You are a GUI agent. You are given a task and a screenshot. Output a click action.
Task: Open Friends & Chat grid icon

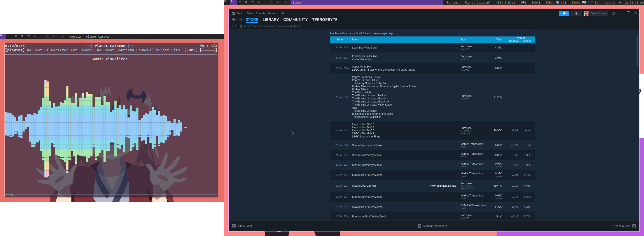634,226
